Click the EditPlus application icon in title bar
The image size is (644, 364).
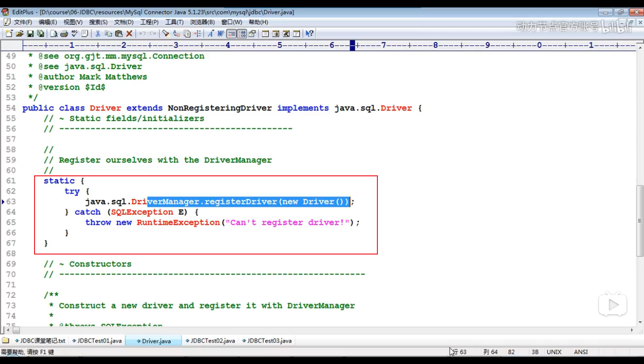(5, 12)
